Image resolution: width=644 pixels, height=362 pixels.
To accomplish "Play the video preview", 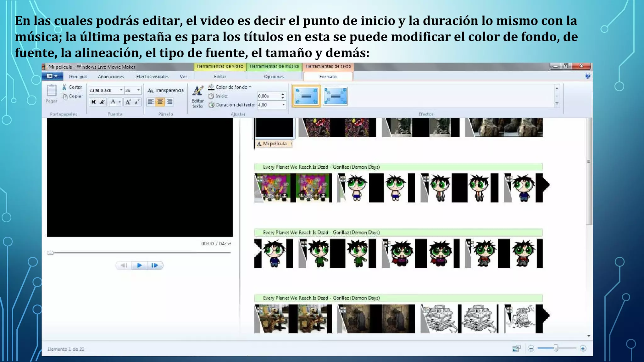I will click(x=139, y=266).
